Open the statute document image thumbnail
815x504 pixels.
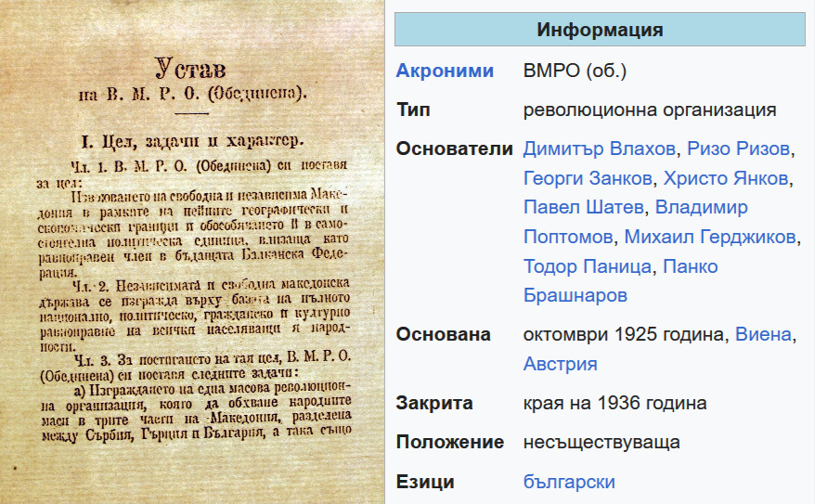[192, 252]
